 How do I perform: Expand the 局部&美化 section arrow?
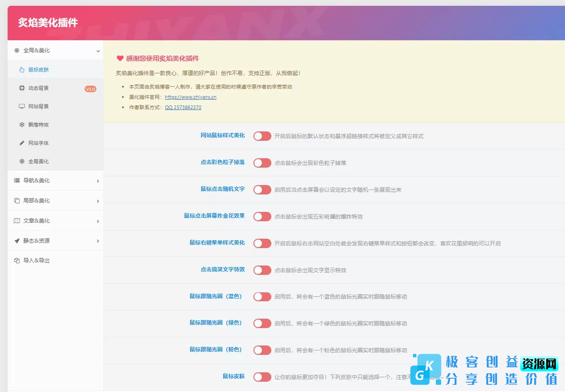97,201
